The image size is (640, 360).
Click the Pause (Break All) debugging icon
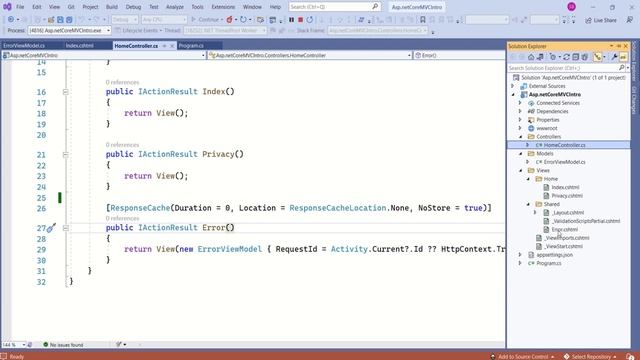tap(291, 20)
